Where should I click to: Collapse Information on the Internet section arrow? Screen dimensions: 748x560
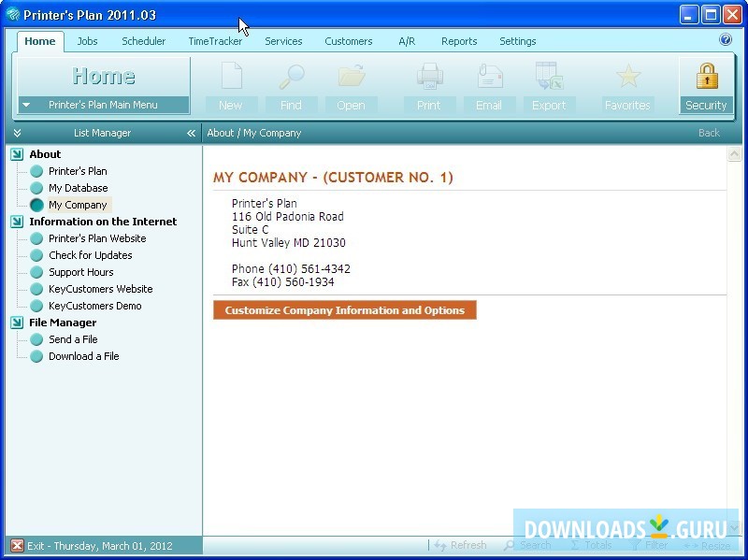point(17,222)
